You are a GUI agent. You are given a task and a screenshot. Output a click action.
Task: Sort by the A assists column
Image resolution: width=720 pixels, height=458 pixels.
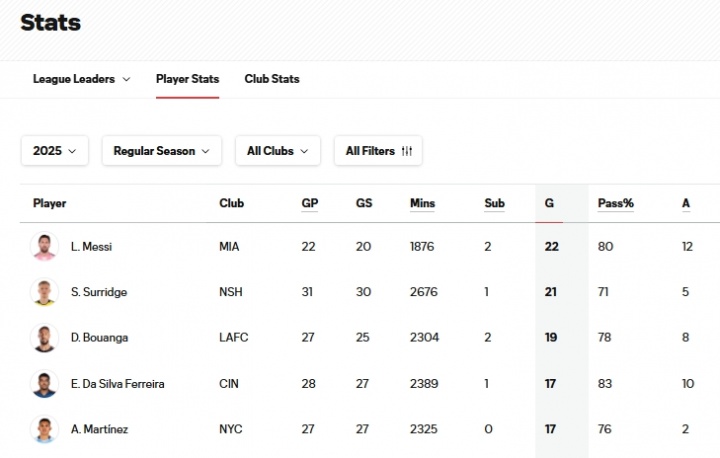click(686, 203)
